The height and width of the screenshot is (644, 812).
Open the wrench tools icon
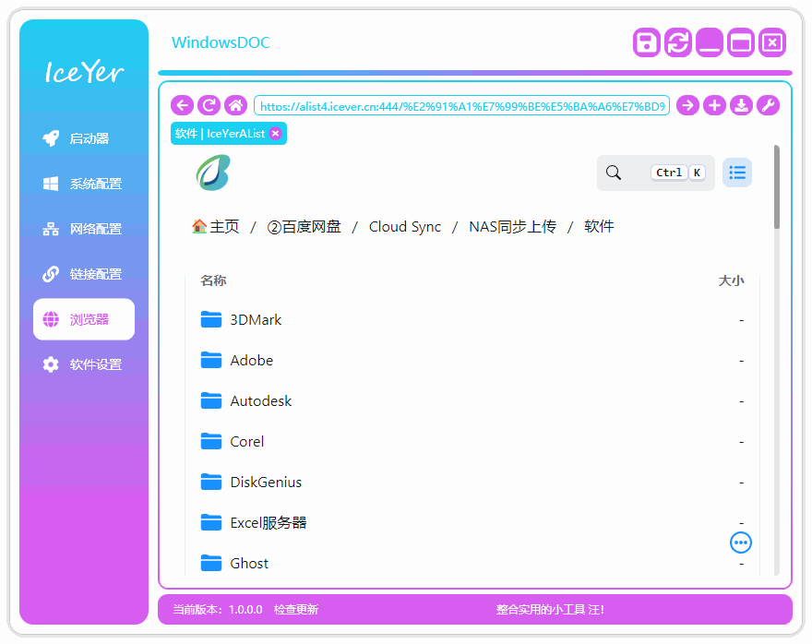[x=769, y=105]
